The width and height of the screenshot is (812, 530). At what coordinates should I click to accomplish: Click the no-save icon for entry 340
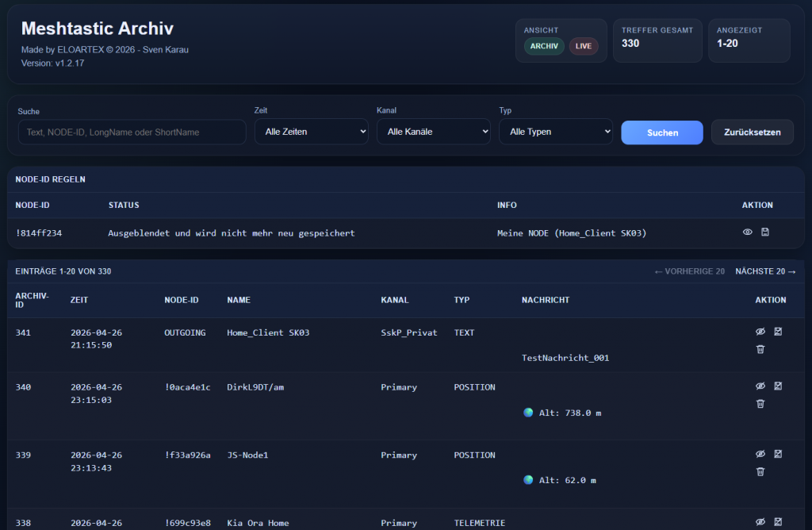point(778,386)
